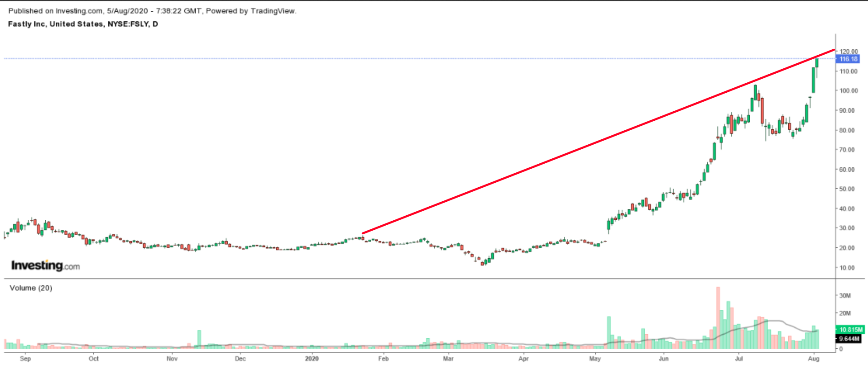
Task: Click the 30M volume axis label
Action: [x=845, y=296]
